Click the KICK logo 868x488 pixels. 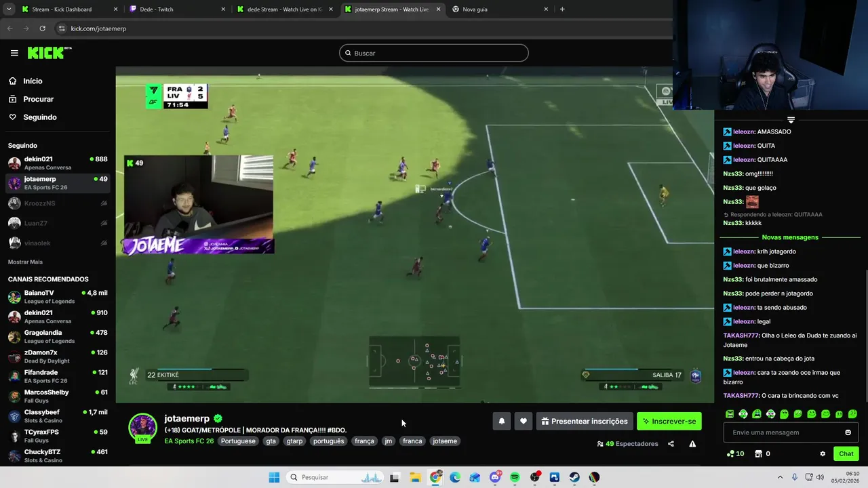click(49, 53)
